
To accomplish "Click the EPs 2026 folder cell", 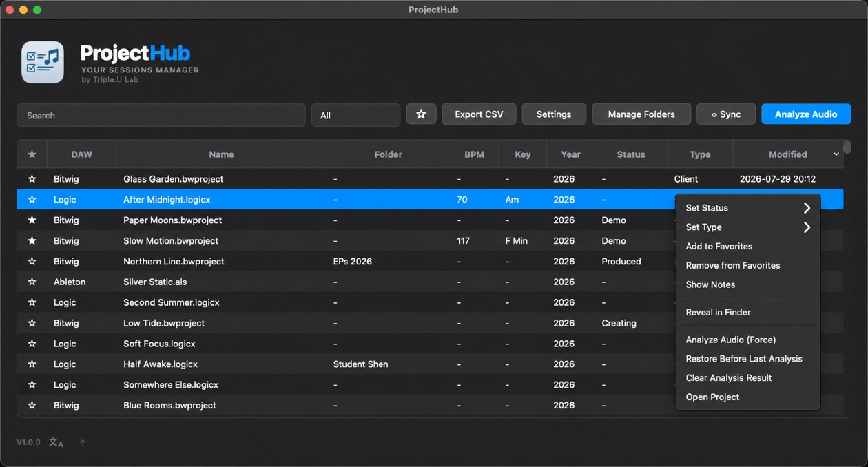I will point(353,262).
